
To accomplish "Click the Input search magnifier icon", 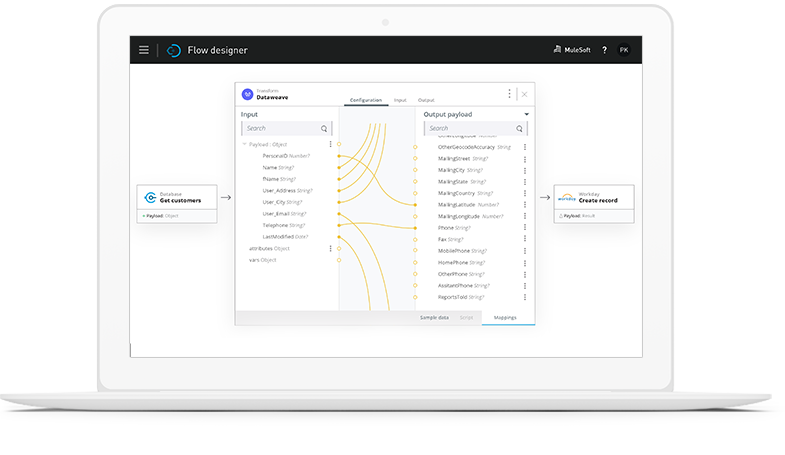I will [324, 129].
